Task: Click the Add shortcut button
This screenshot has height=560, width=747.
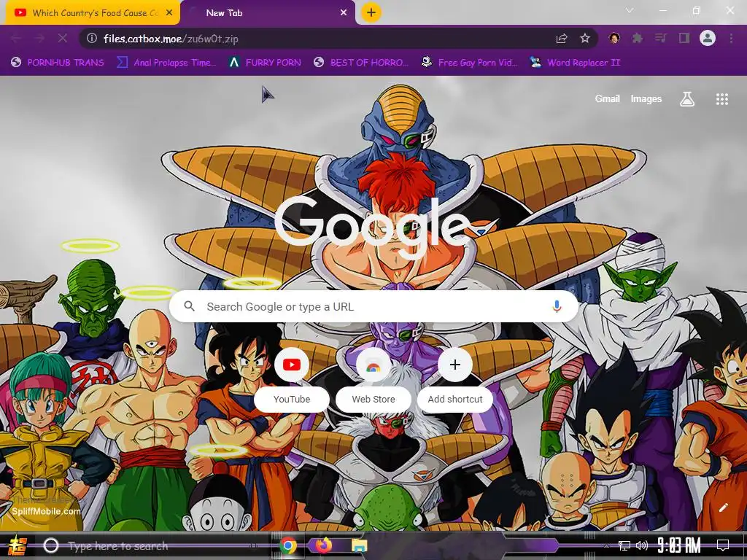Action: [x=455, y=378]
